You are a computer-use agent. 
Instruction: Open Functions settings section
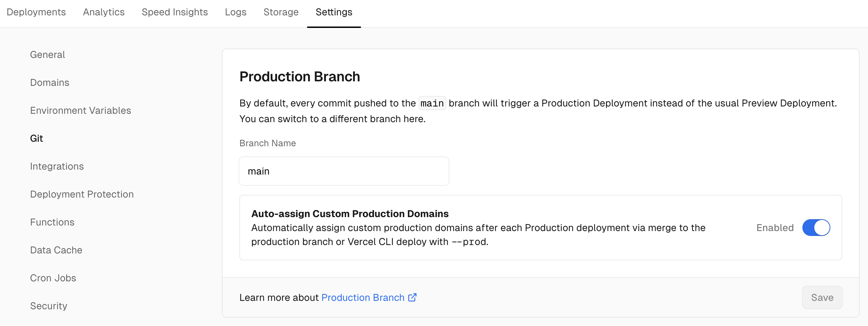click(52, 222)
